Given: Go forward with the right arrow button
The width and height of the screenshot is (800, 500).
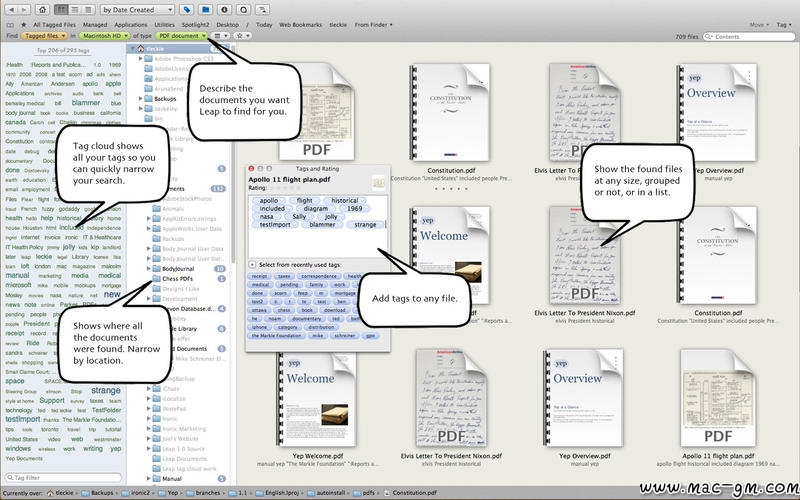Looking at the screenshot, I should (24, 9).
